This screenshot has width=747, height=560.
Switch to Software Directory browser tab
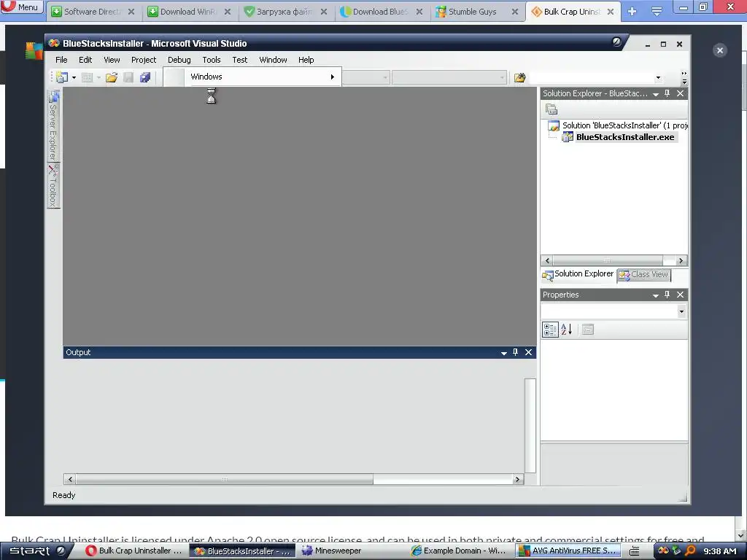(93, 12)
